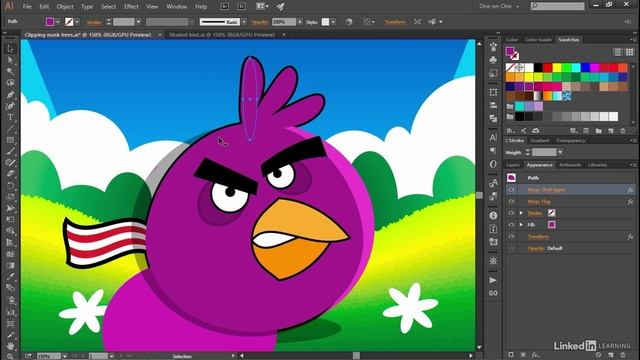
Task: Open Warp: Shell Upper effect settings
Action: click(546, 190)
